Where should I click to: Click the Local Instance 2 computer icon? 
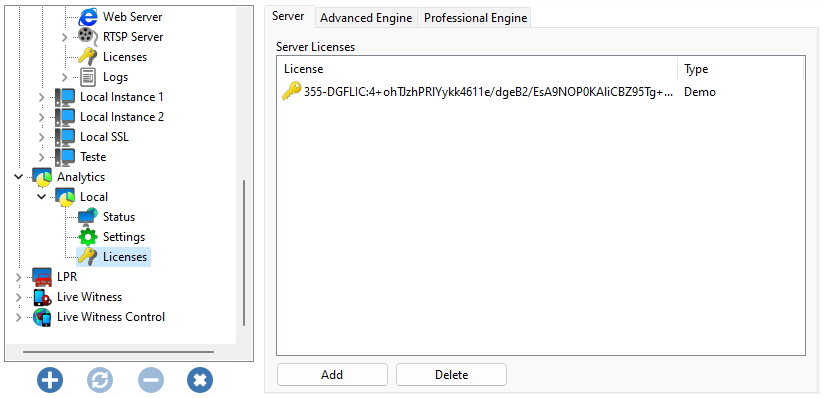[x=65, y=117]
